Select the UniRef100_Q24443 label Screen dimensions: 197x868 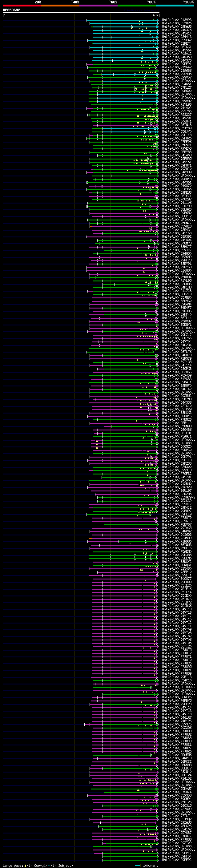pyautogui.click(x=177, y=37)
